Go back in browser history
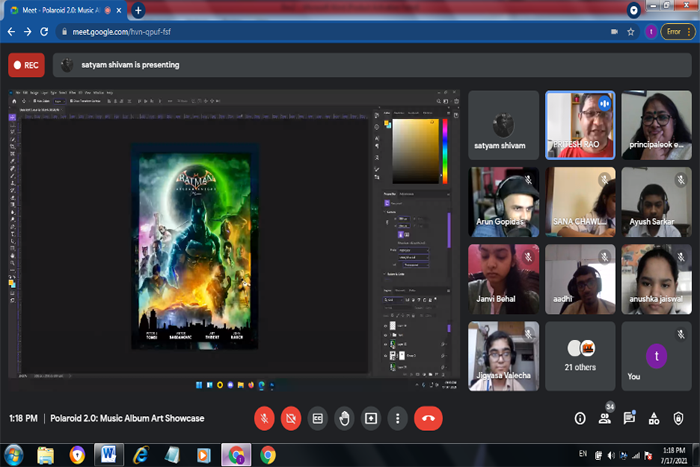The image size is (700, 467). pyautogui.click(x=12, y=32)
